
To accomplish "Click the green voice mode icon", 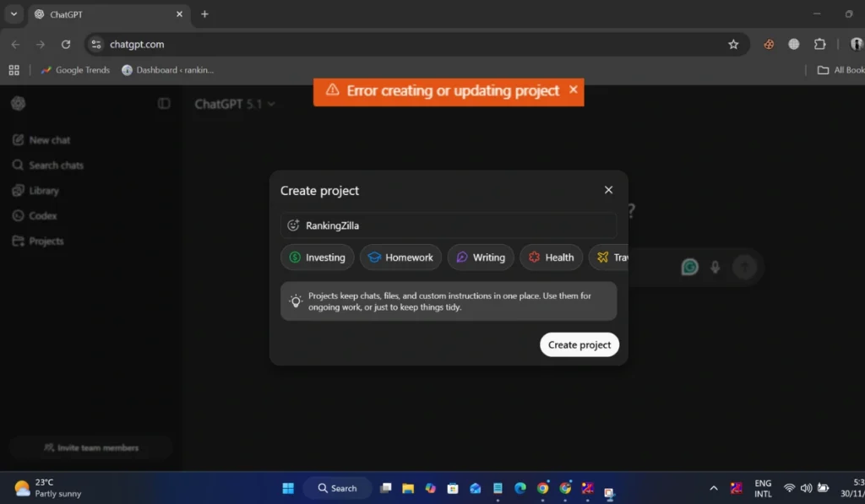I will click(689, 266).
